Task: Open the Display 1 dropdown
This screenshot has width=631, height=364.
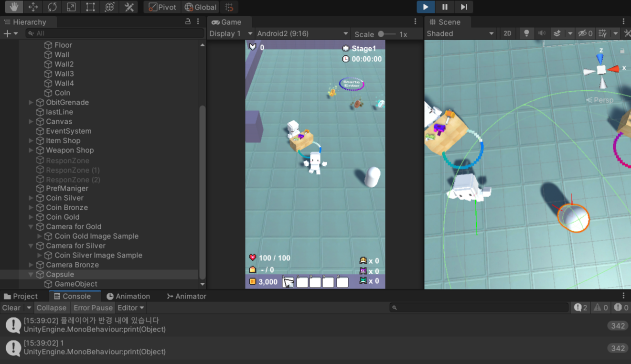Action: click(x=230, y=34)
